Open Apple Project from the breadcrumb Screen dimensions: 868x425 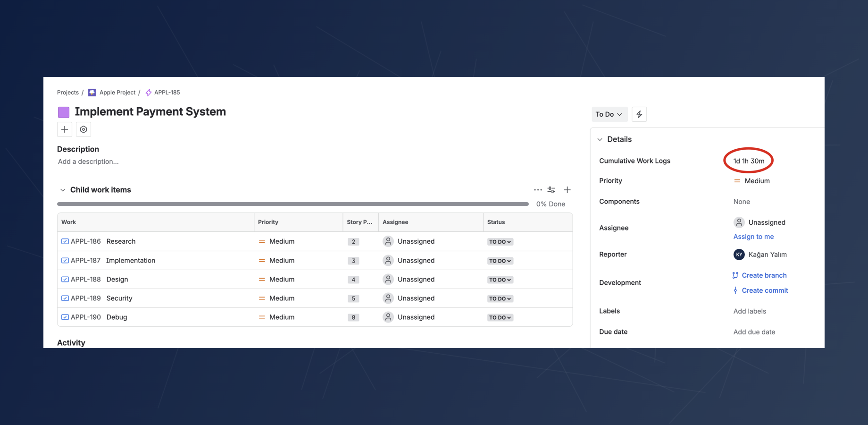tap(117, 92)
